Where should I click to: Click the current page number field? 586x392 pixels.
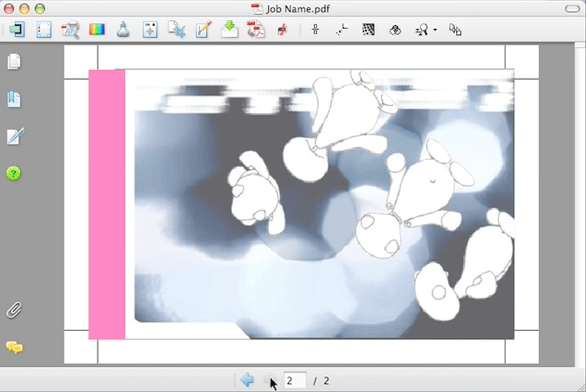pyautogui.click(x=295, y=381)
